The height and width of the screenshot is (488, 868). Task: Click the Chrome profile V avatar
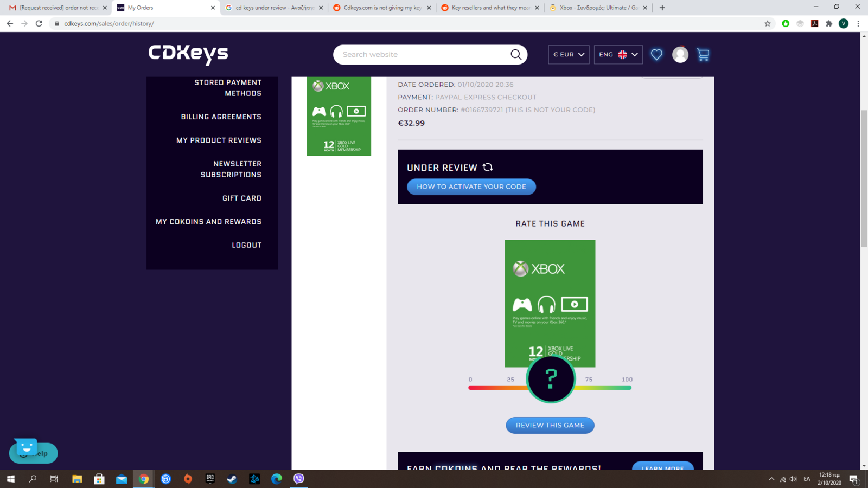844,23
